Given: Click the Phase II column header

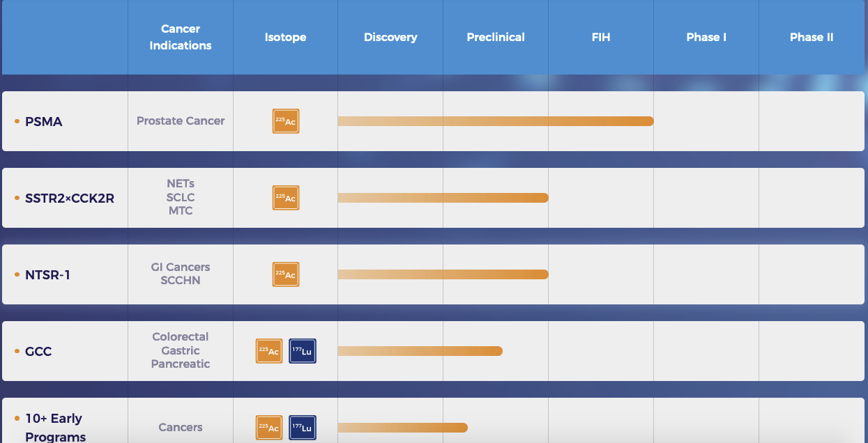Looking at the screenshot, I should point(812,38).
